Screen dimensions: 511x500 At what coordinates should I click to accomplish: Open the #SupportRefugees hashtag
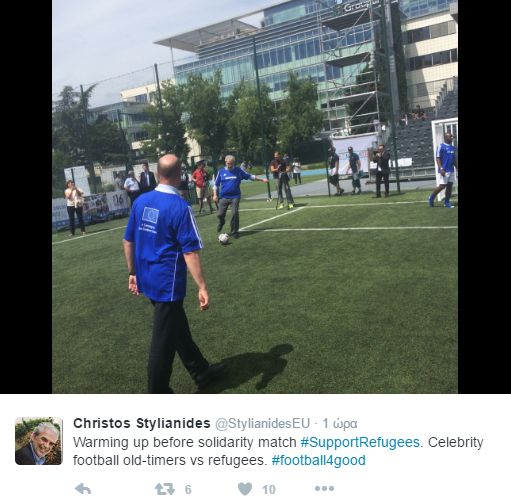point(360,442)
